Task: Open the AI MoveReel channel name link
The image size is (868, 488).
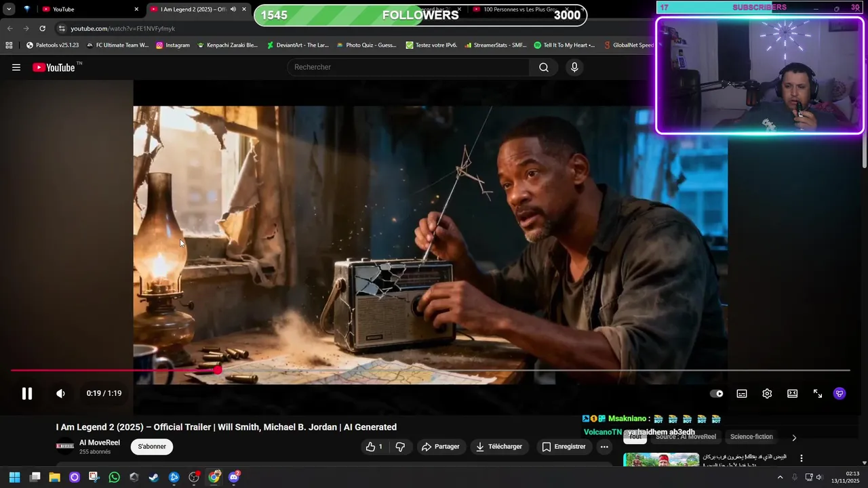Action: pos(100,443)
